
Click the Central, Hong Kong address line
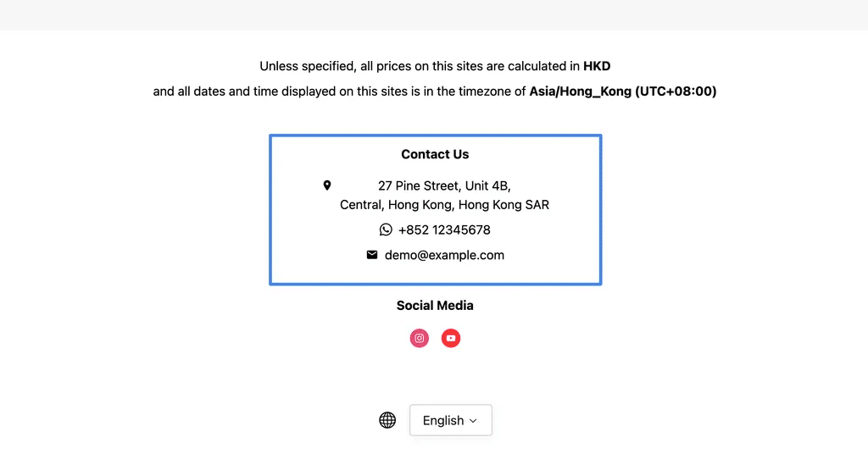coord(444,205)
